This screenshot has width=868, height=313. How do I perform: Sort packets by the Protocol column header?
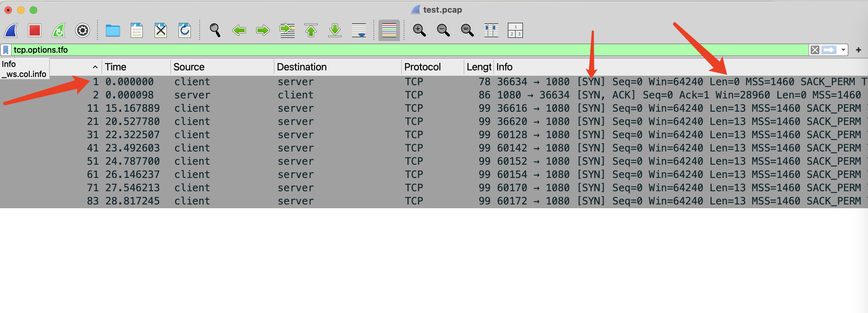coord(433,67)
